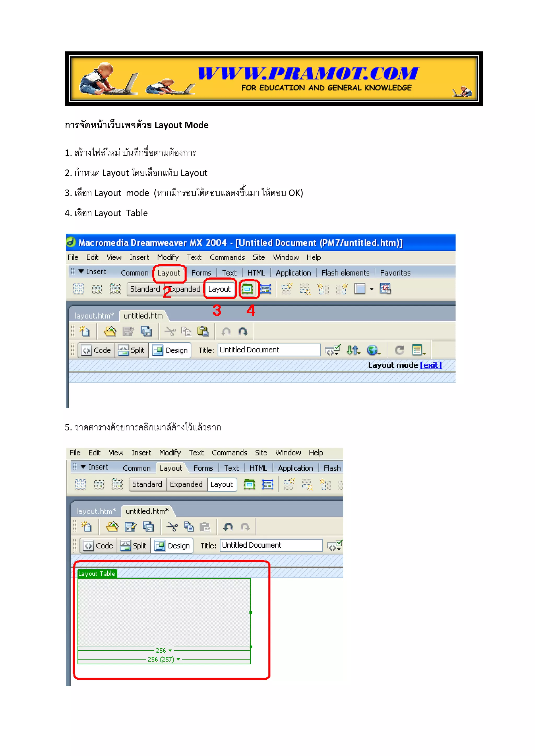Open the Favorites insert bar tab
Image resolution: width=535 pixels, height=756 pixels.
395,273
